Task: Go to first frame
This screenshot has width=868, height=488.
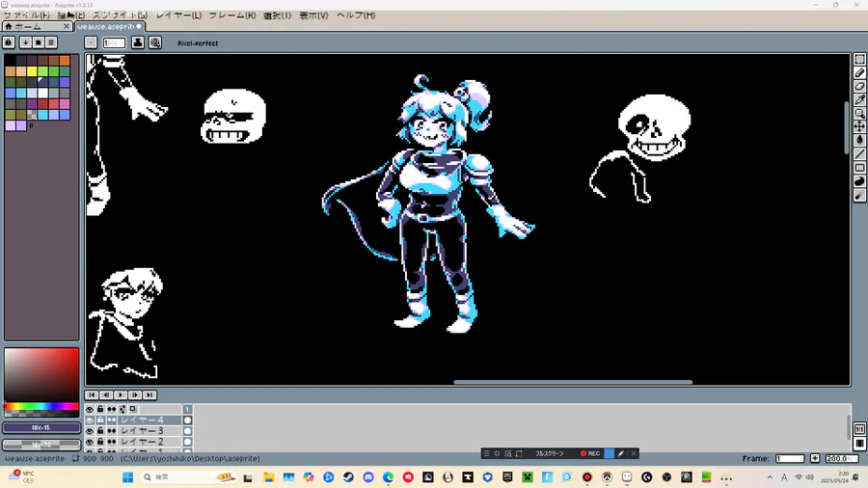Action: coord(92,395)
